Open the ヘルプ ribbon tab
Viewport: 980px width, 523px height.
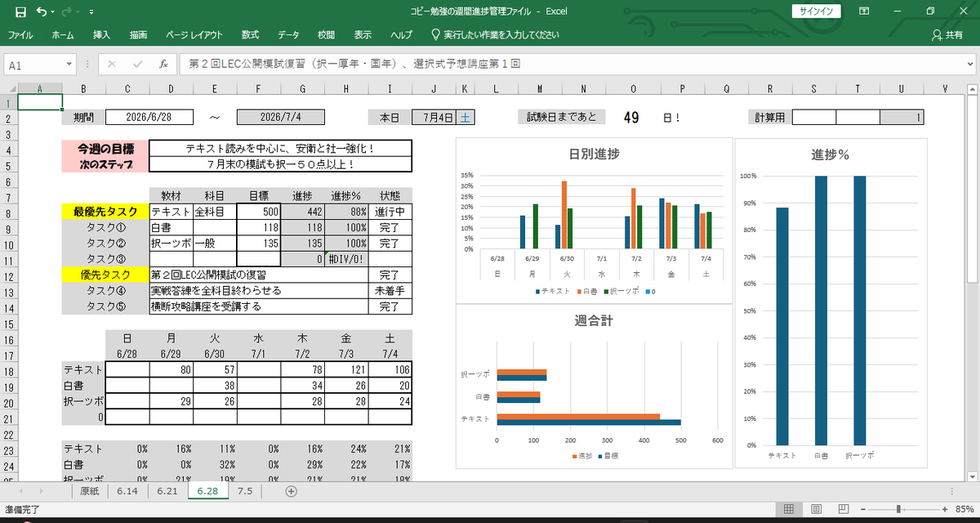(401, 35)
